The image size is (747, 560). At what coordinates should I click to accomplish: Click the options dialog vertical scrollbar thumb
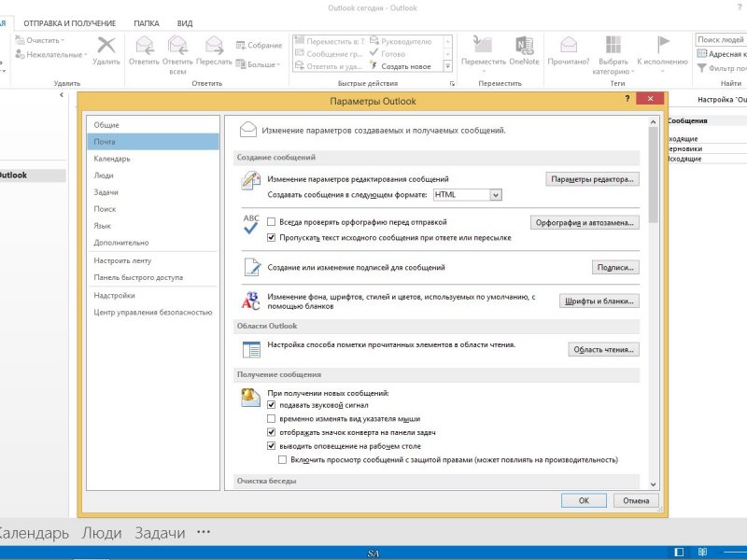click(653, 175)
